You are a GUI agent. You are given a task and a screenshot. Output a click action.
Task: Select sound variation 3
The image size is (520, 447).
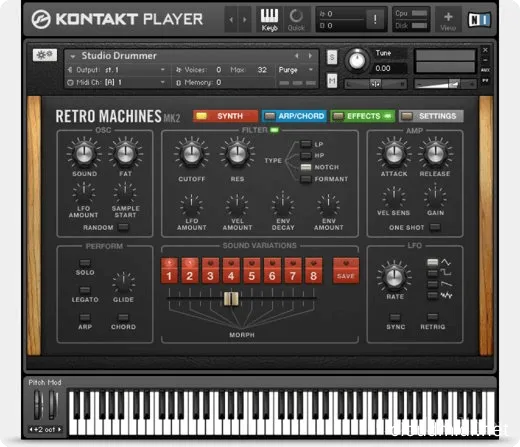210,271
